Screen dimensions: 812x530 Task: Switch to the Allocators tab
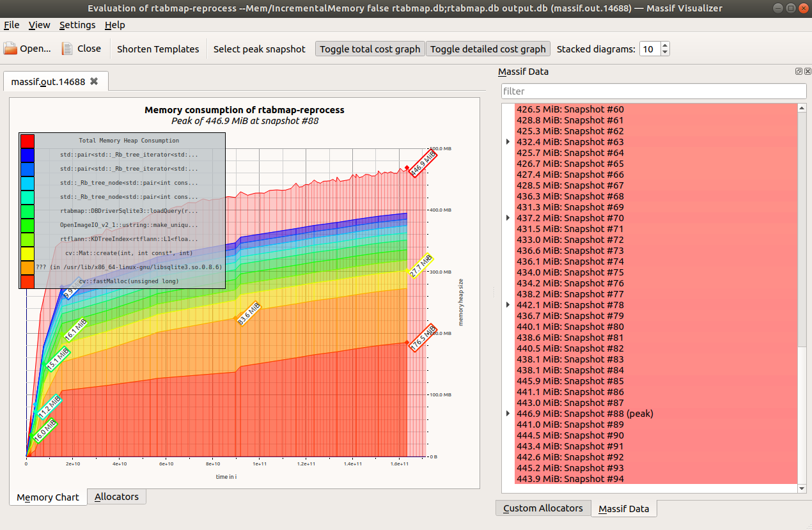point(116,497)
